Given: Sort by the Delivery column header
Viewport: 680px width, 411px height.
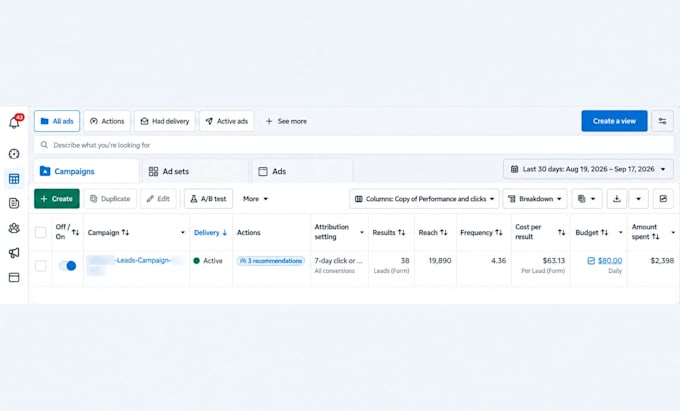Looking at the screenshot, I should coord(210,233).
